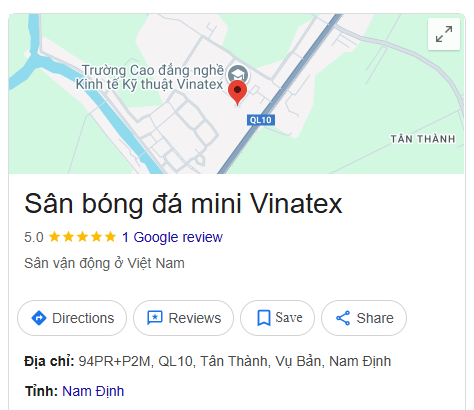Open the 1 Google review link

click(x=172, y=237)
